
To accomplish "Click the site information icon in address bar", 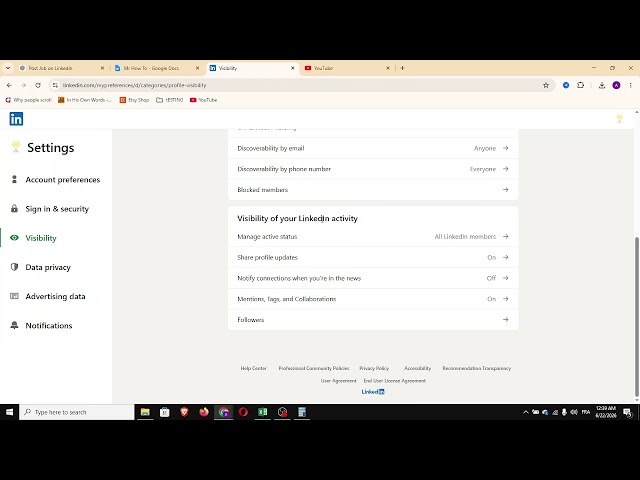I will point(55,85).
